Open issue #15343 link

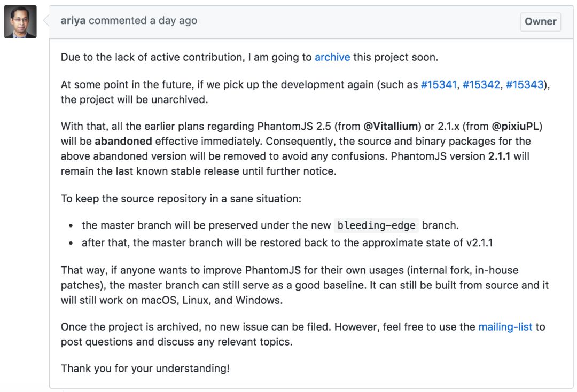(x=524, y=85)
